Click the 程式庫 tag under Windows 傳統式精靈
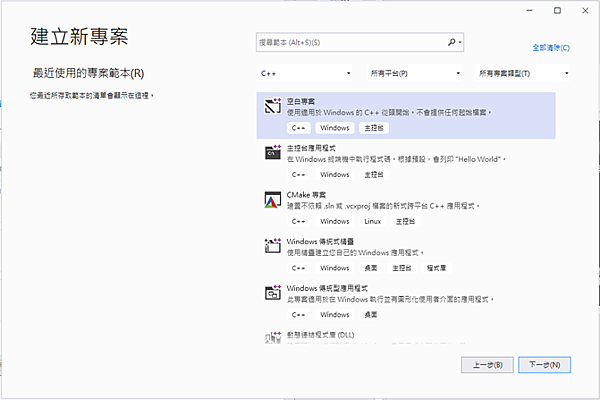This screenshot has width=600, height=400. click(x=436, y=268)
